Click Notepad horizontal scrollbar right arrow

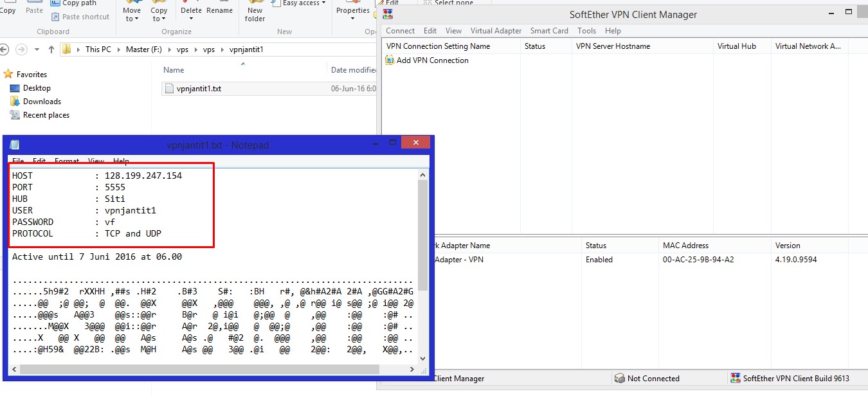[x=411, y=370]
